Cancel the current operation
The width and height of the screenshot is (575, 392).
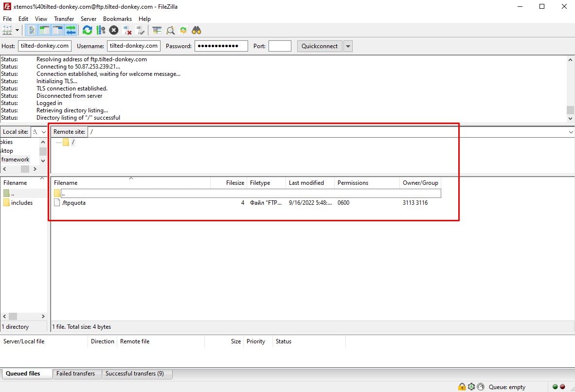tap(114, 30)
